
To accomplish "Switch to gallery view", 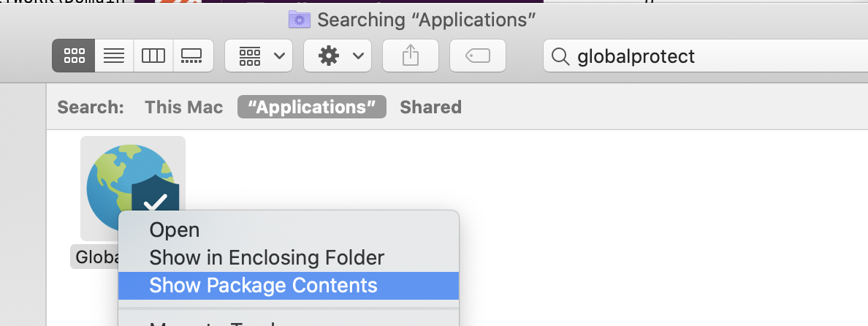I will tap(192, 56).
